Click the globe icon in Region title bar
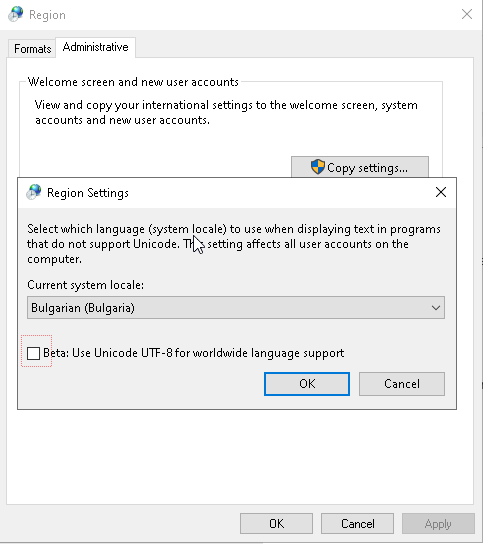 [16, 14]
